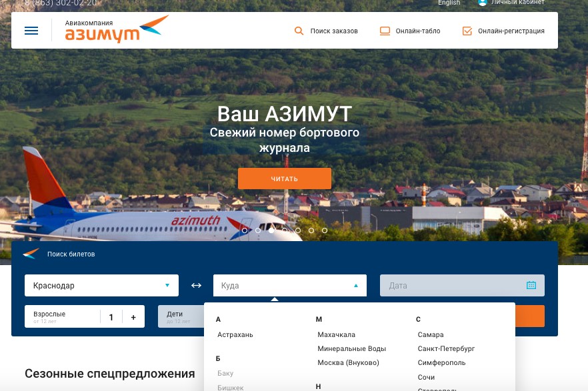Choose Бишкек from destination list
The image size is (588, 391).
[231, 388]
